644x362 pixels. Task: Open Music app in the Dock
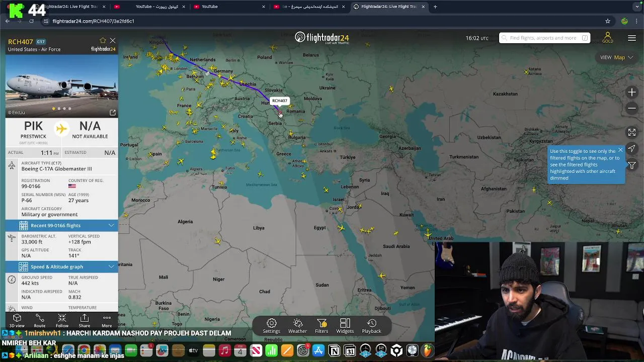pos(224,350)
